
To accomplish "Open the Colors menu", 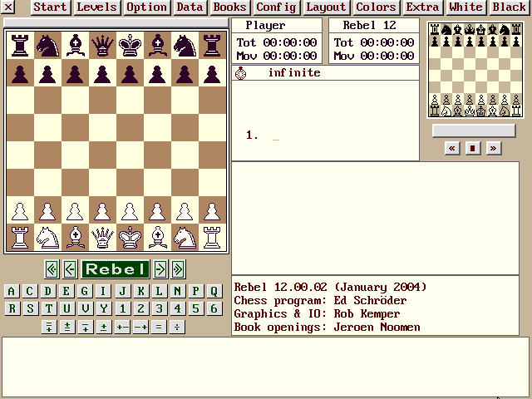I will point(377,7).
